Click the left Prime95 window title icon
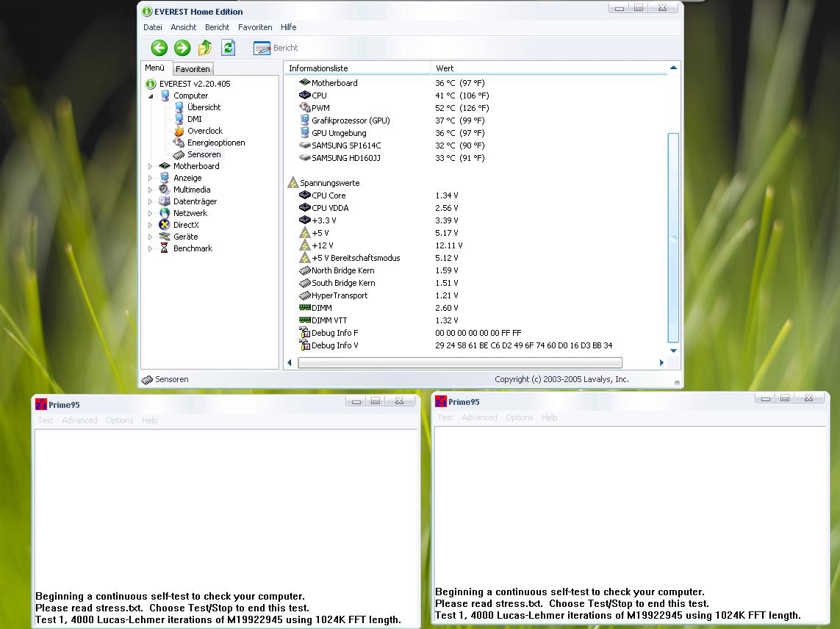This screenshot has width=840, height=629. coord(40,404)
